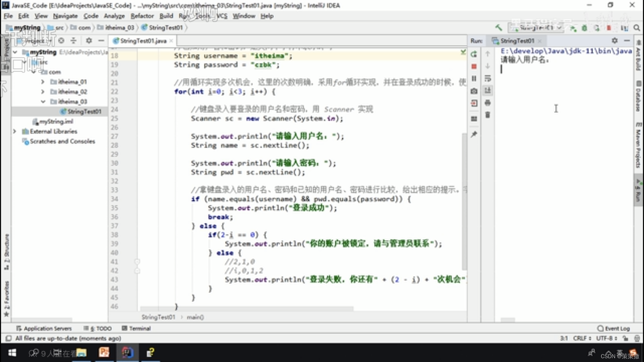Click Collapse All in Project panel
The image size is (644, 362).
pyautogui.click(x=73, y=41)
